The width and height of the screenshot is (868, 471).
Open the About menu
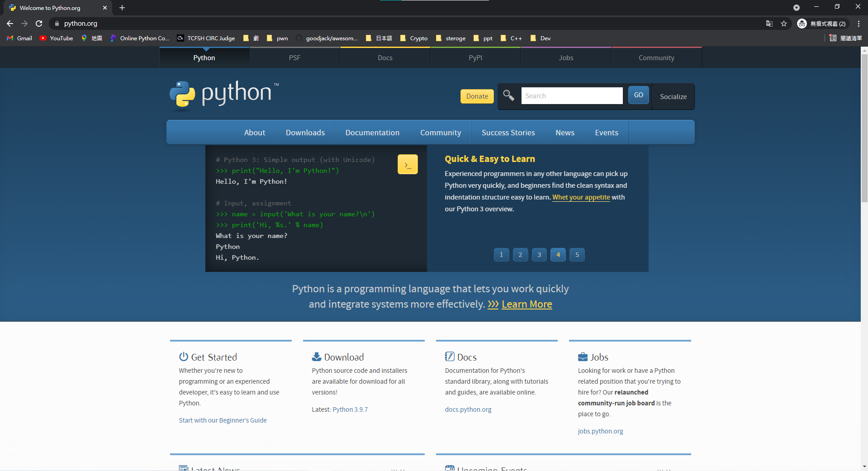[x=255, y=133]
